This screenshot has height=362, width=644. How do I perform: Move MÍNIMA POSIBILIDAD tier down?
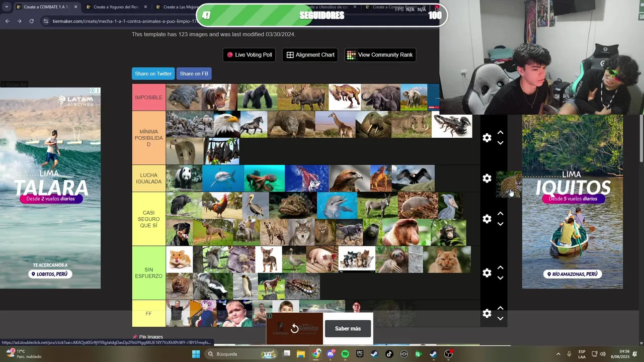[500, 143]
